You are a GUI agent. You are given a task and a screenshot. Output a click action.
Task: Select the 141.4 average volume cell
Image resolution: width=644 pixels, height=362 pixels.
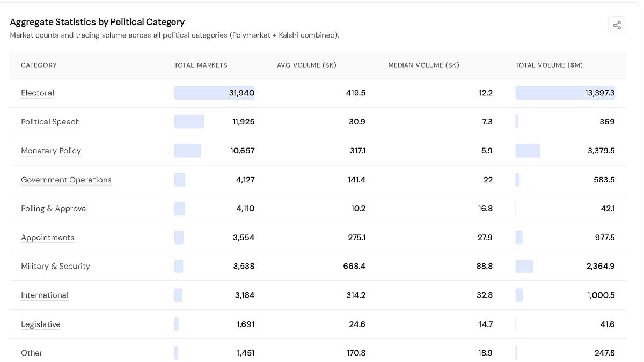(356, 180)
